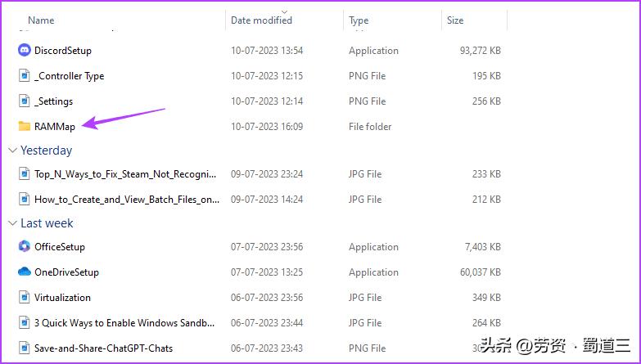Click the Save-and-Share-ChatGPT-Chats file icon
The height and width of the screenshot is (364, 641).
point(25,348)
